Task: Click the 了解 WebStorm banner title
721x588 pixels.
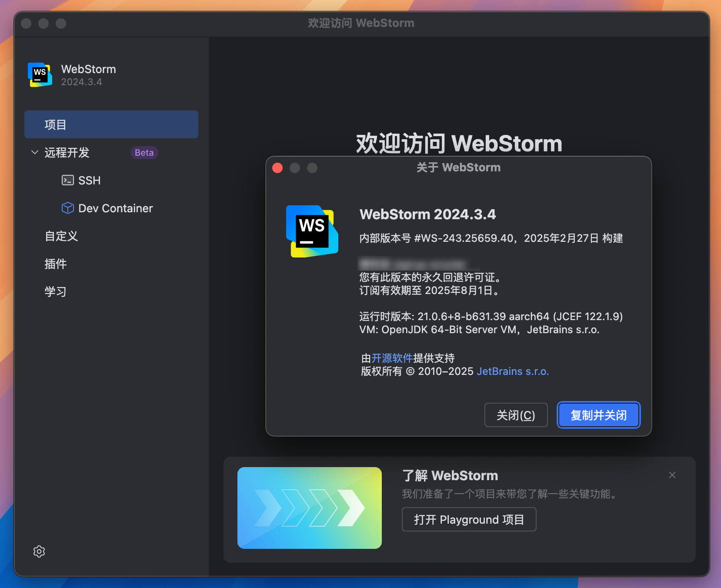Action: [450, 475]
